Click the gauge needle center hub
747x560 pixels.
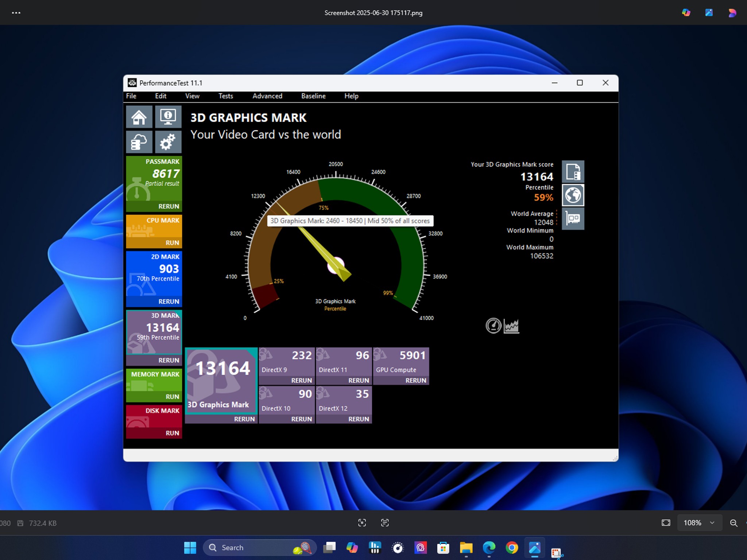[x=336, y=265]
